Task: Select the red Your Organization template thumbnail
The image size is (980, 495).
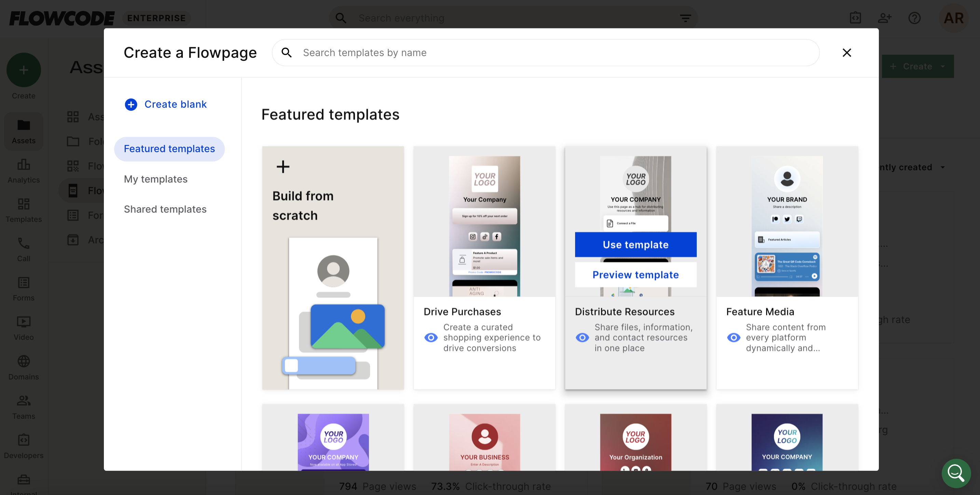Action: [635, 442]
